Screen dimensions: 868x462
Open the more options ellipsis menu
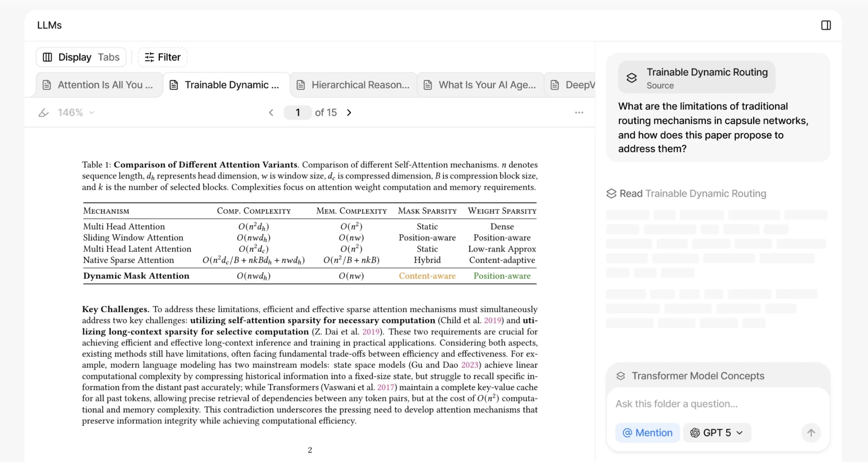(580, 112)
